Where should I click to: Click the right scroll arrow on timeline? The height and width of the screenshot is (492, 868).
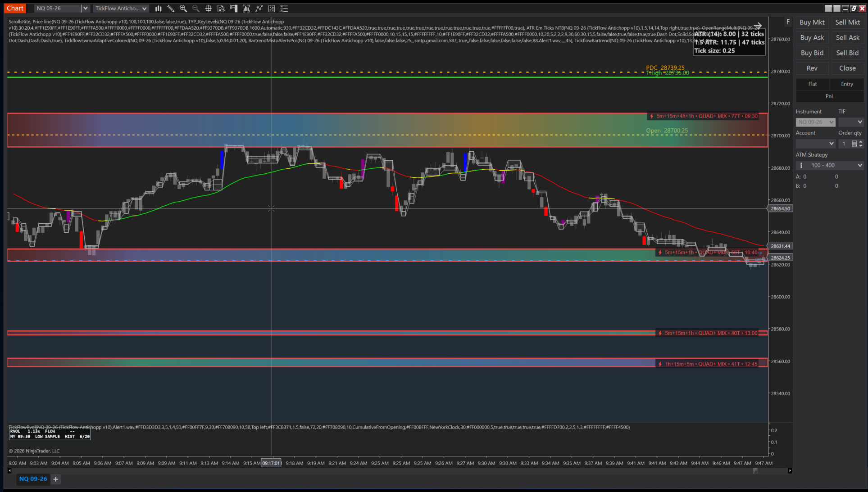[790, 471]
